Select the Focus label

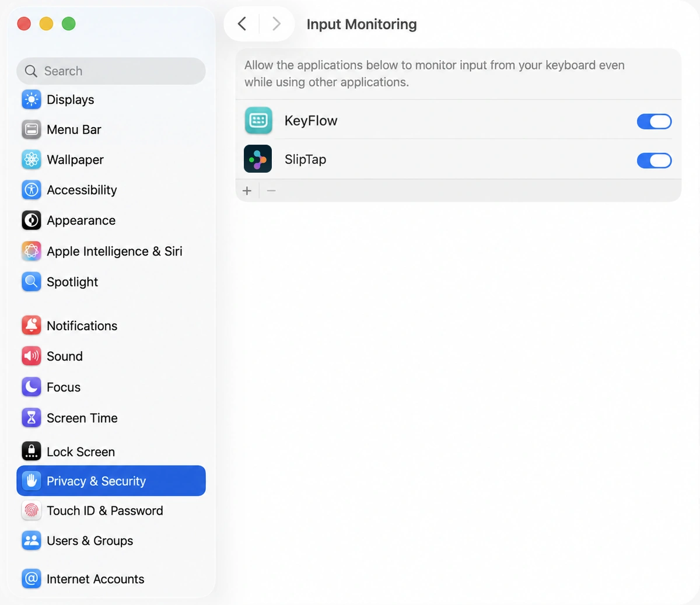[64, 387]
